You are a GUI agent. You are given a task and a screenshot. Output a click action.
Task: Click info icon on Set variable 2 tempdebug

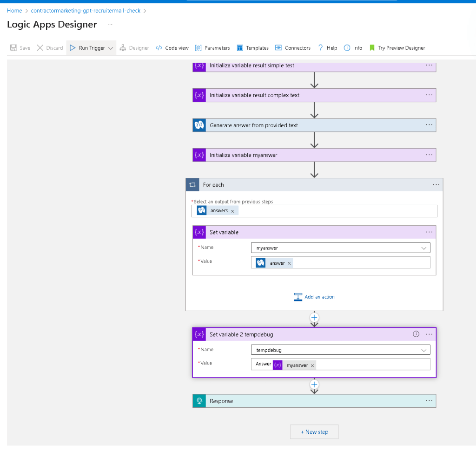click(x=416, y=334)
